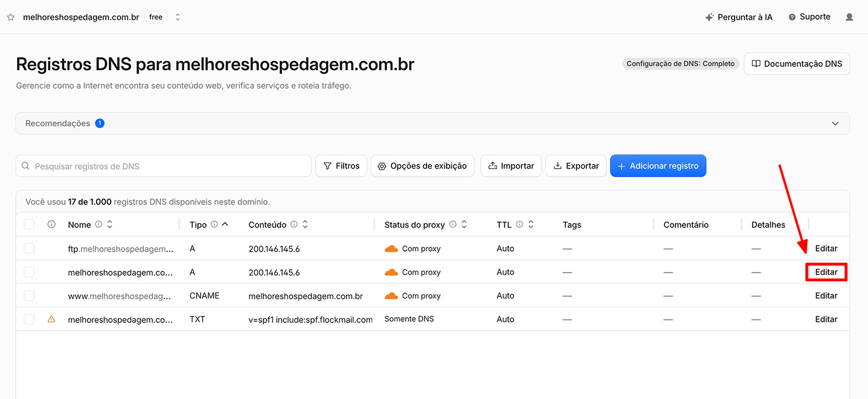Focus the Pesquisar registros de DNS field
Viewport: 868px width, 399px height.
pos(163,166)
